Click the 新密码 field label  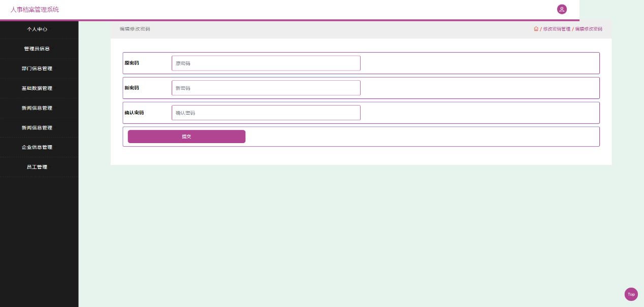point(132,88)
